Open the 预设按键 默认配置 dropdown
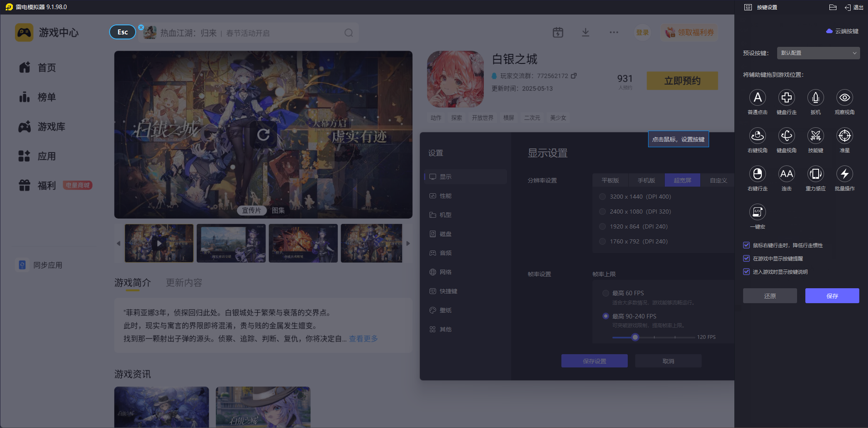868x428 pixels. pyautogui.click(x=818, y=53)
